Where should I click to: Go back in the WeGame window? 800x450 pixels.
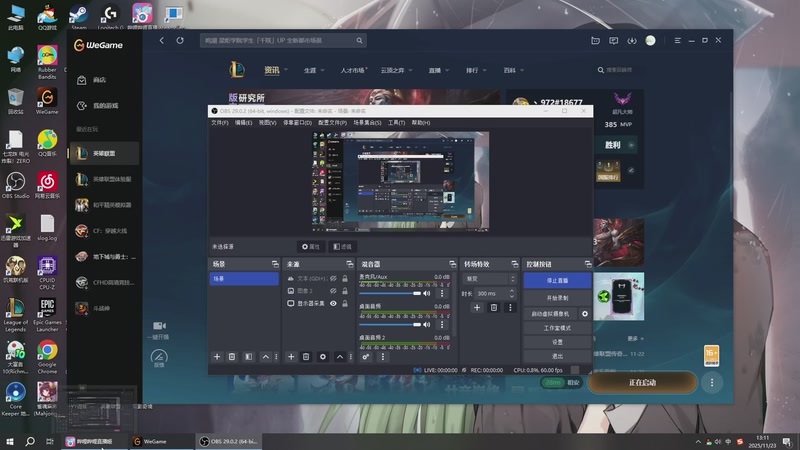click(162, 40)
